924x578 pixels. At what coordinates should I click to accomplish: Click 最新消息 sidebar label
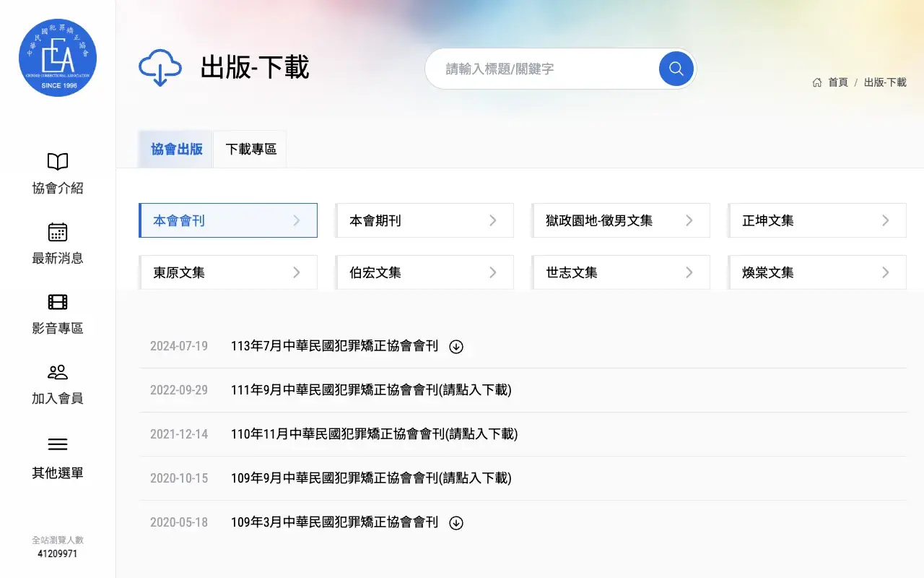point(58,259)
